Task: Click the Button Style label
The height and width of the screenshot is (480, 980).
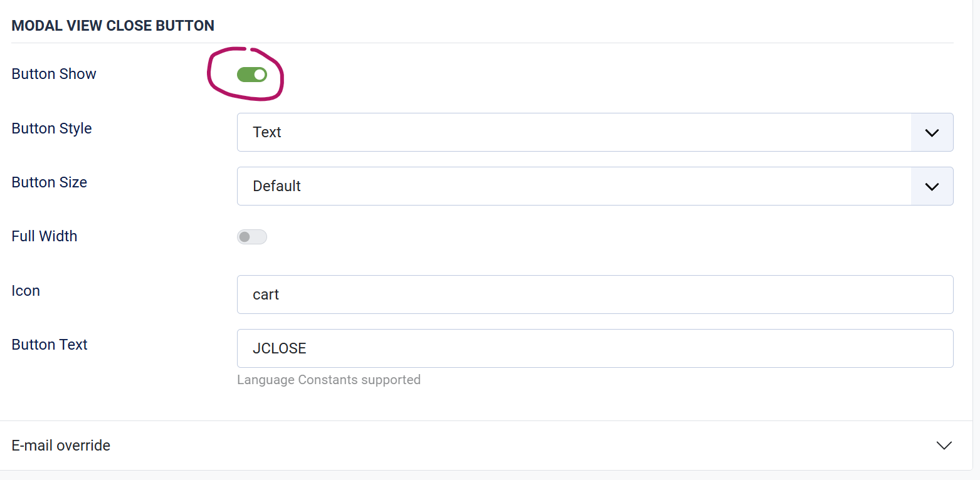Action: point(51,128)
